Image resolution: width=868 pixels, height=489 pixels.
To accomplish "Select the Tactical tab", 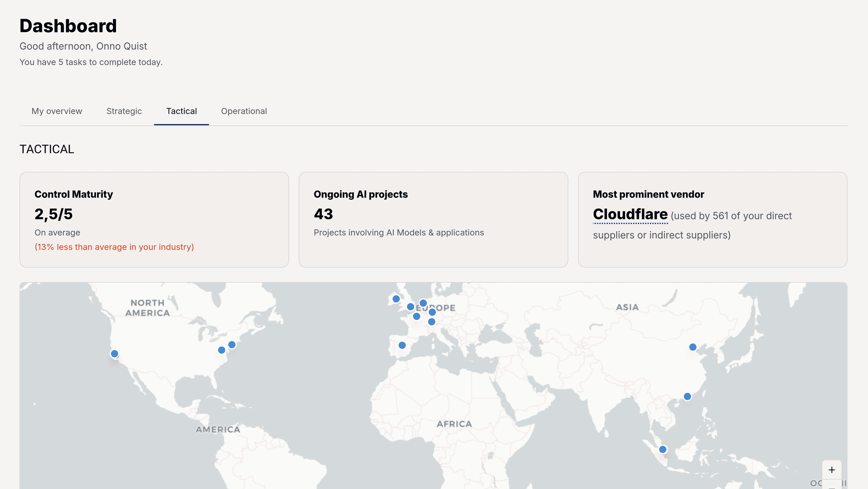I will click(181, 111).
